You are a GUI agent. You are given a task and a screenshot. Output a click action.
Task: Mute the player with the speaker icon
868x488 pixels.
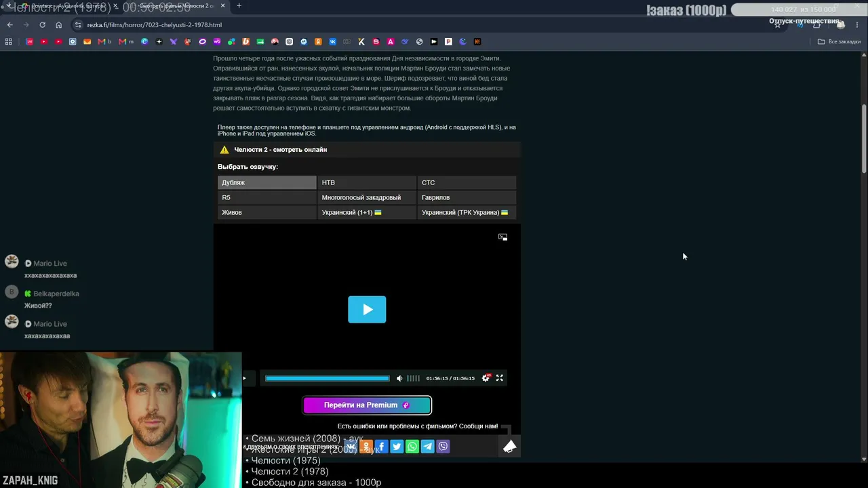(x=399, y=378)
